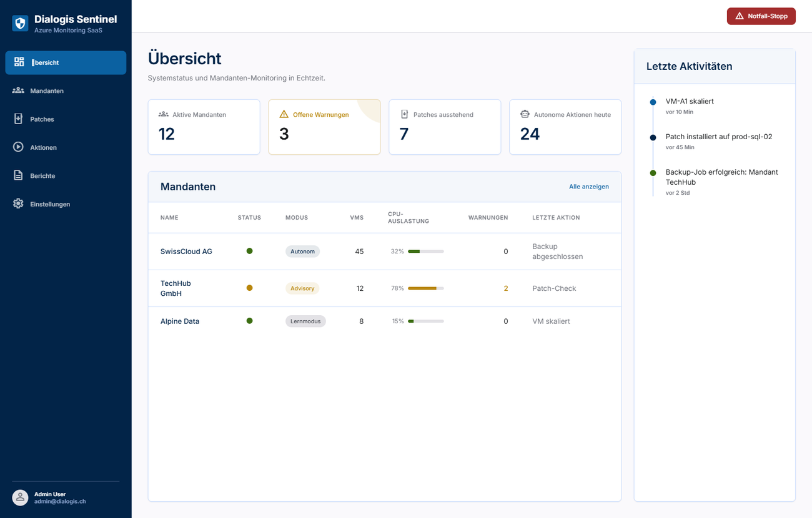Click the TechHub GmbH CPU usage bar
Viewport: 812px width, 518px height.
point(426,288)
